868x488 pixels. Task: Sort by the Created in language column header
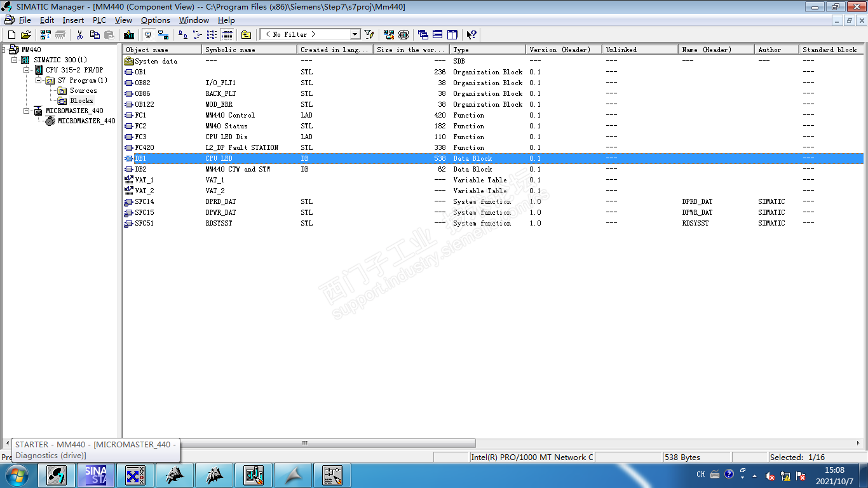pyautogui.click(x=335, y=50)
